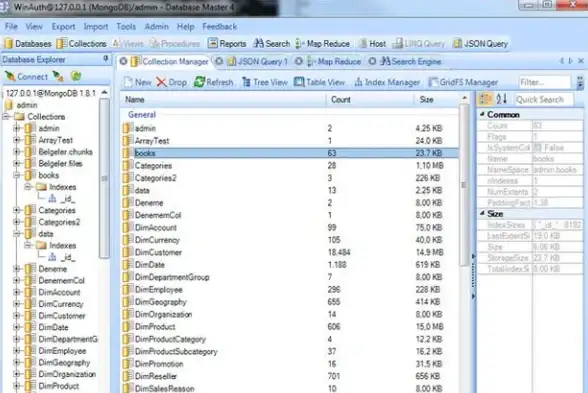Open the Export menu

point(63,27)
